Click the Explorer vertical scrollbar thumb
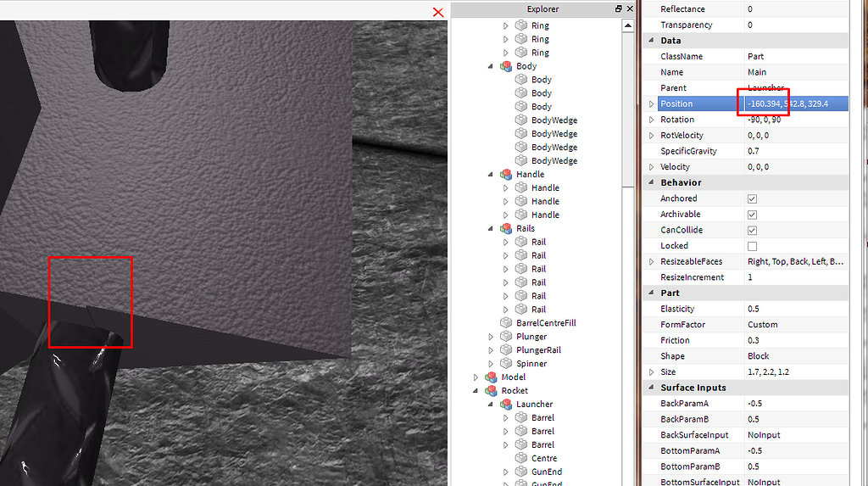This screenshot has height=486, width=868. pos(628,109)
